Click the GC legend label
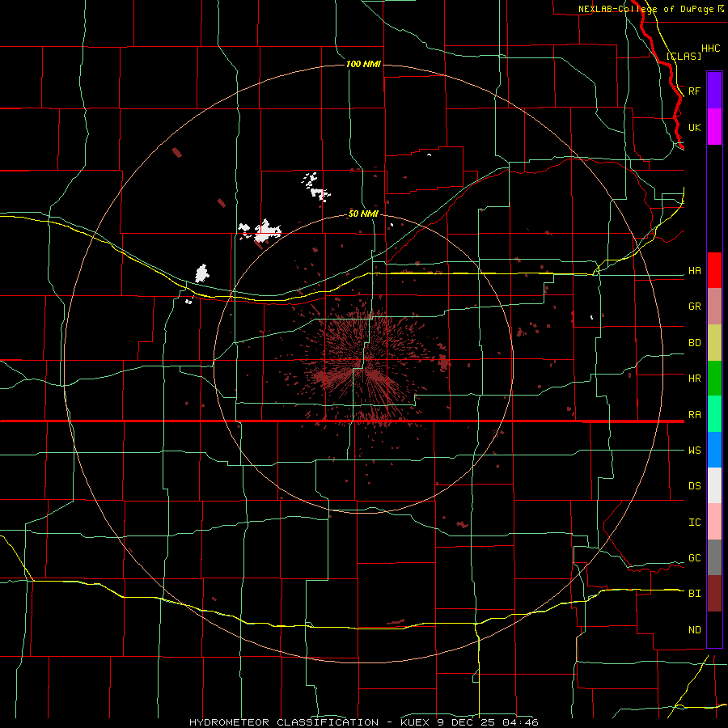 tap(695, 558)
